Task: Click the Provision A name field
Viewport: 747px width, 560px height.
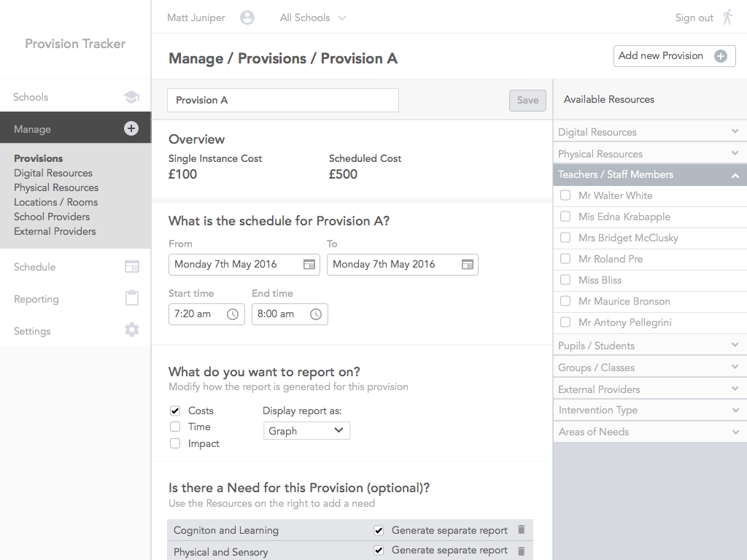Action: coord(282,101)
